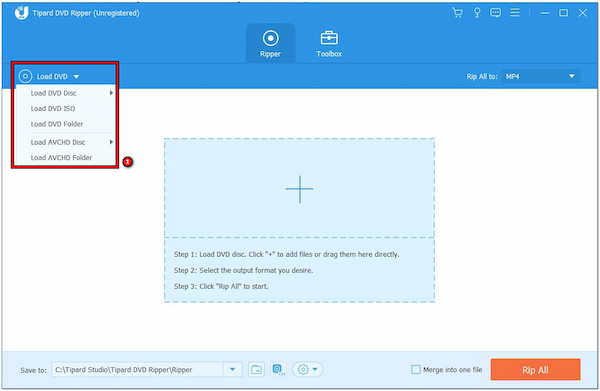This screenshot has height=391, width=600.
Task: Click the plus sign to add files
Action: click(x=299, y=189)
